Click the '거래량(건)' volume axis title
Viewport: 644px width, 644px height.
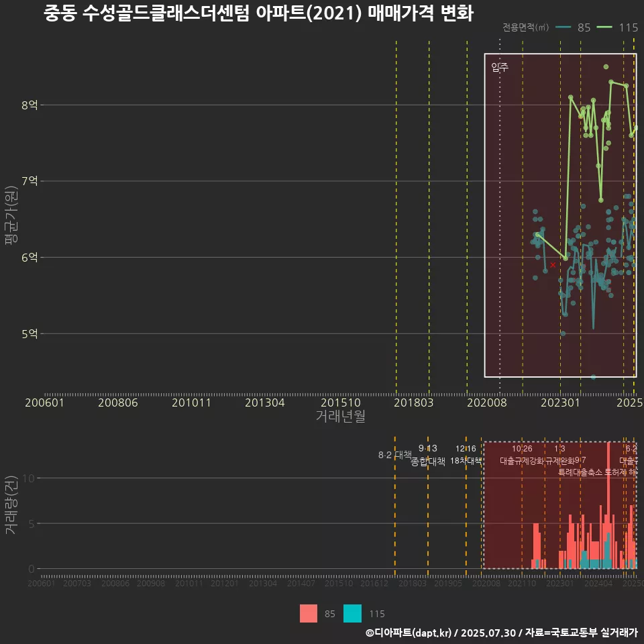tap(11, 504)
